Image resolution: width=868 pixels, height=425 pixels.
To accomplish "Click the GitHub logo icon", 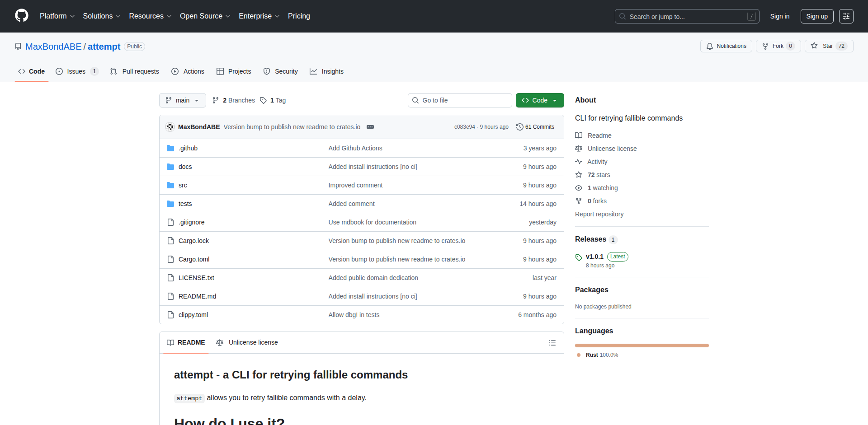I will pos(22,16).
